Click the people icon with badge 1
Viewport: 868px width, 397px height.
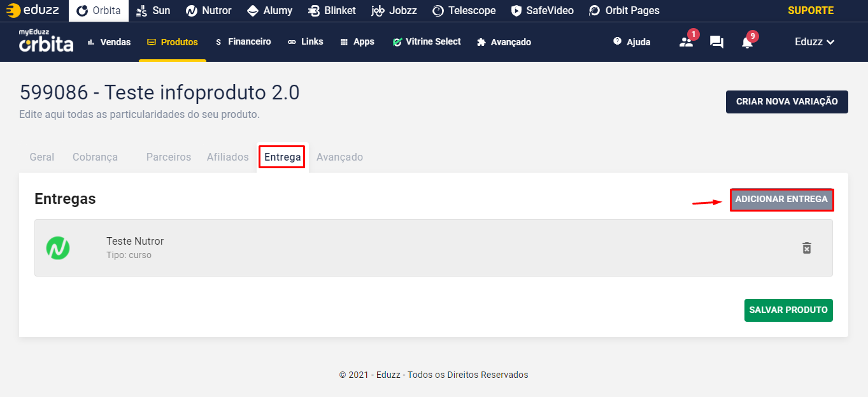pyautogui.click(x=686, y=42)
